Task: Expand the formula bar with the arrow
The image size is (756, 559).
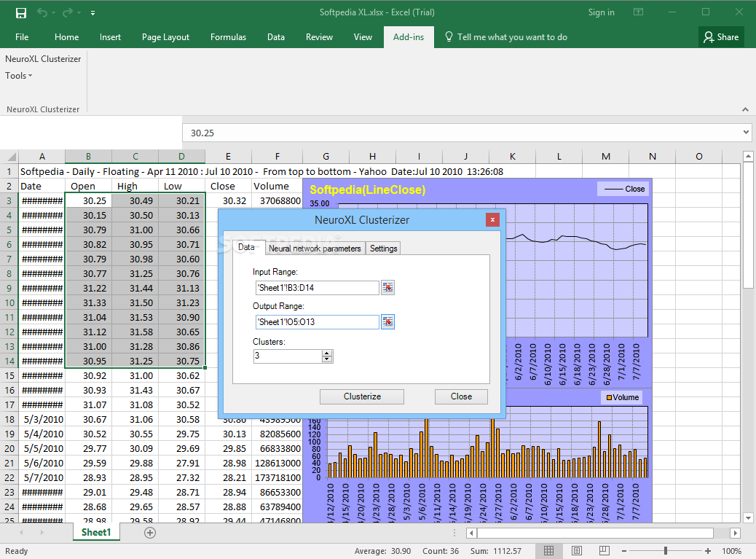Action: [x=746, y=132]
